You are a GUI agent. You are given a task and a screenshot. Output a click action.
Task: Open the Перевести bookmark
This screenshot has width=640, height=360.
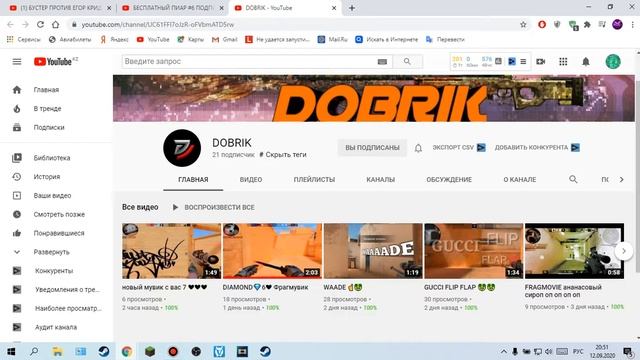(445, 40)
